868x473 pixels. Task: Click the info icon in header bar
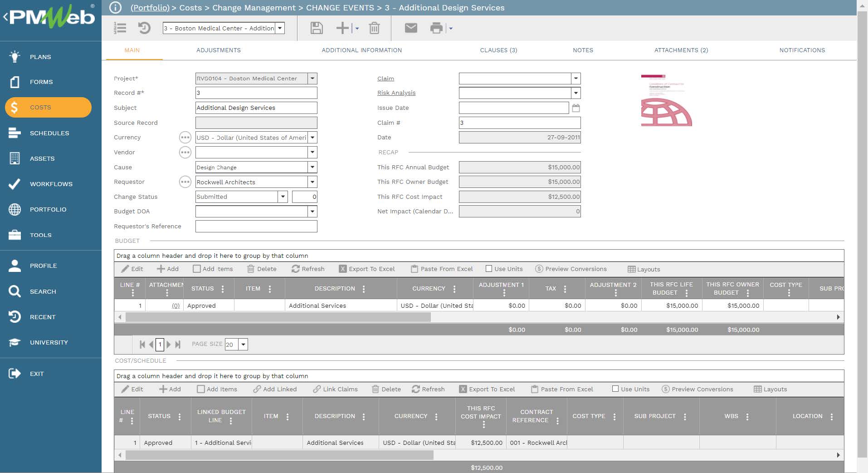116,8
